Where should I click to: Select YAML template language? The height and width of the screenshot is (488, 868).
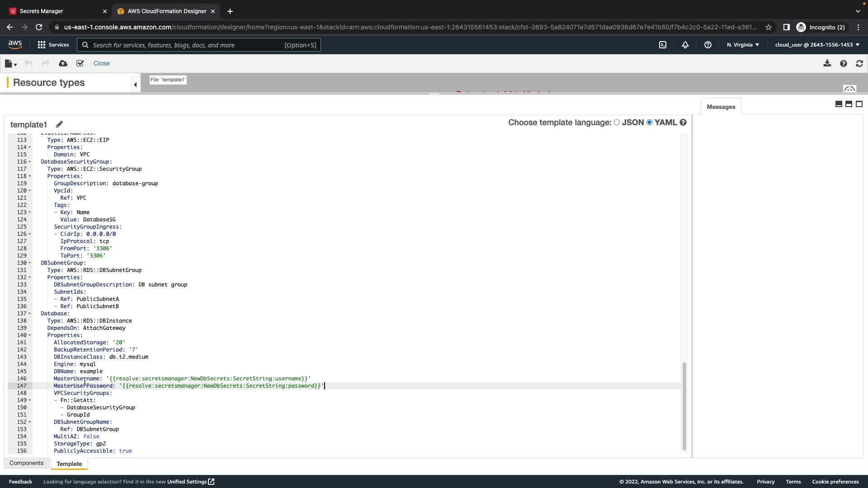[x=650, y=122]
